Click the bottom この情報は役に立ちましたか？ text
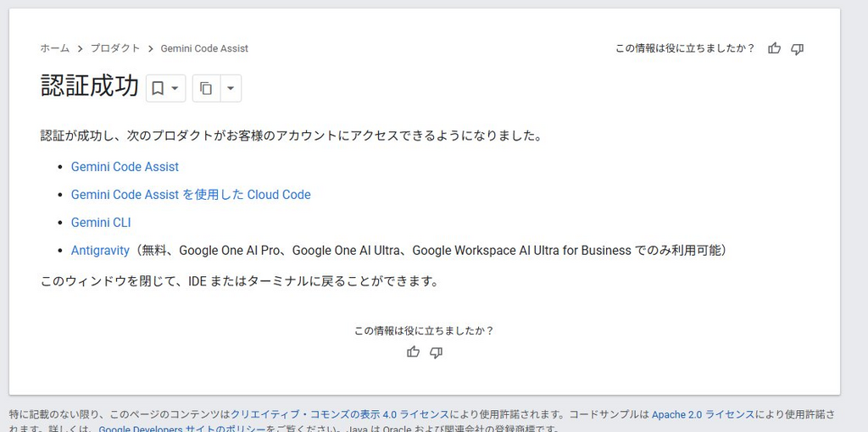The height and width of the screenshot is (432, 868). point(424,330)
